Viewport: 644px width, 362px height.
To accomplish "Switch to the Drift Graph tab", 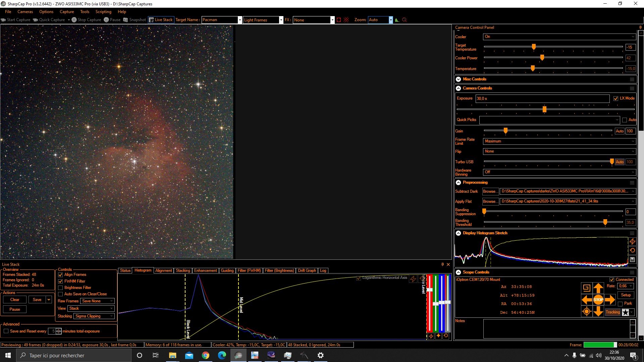I will [x=307, y=270].
